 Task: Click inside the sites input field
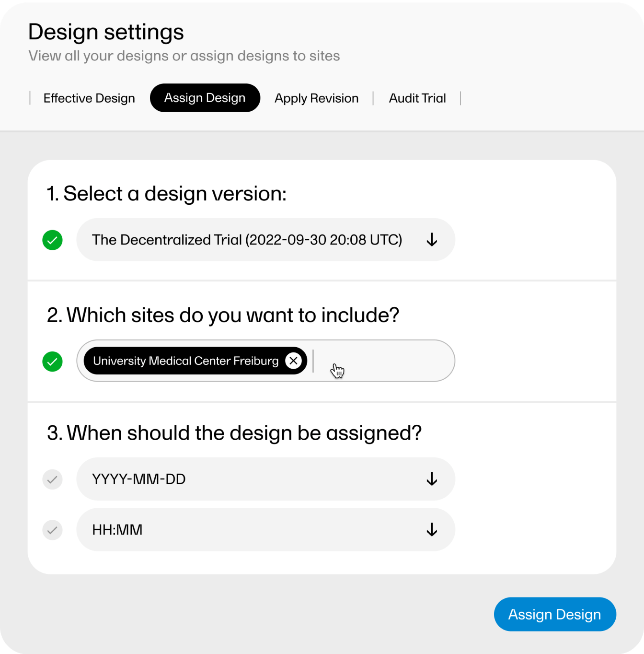coord(383,361)
